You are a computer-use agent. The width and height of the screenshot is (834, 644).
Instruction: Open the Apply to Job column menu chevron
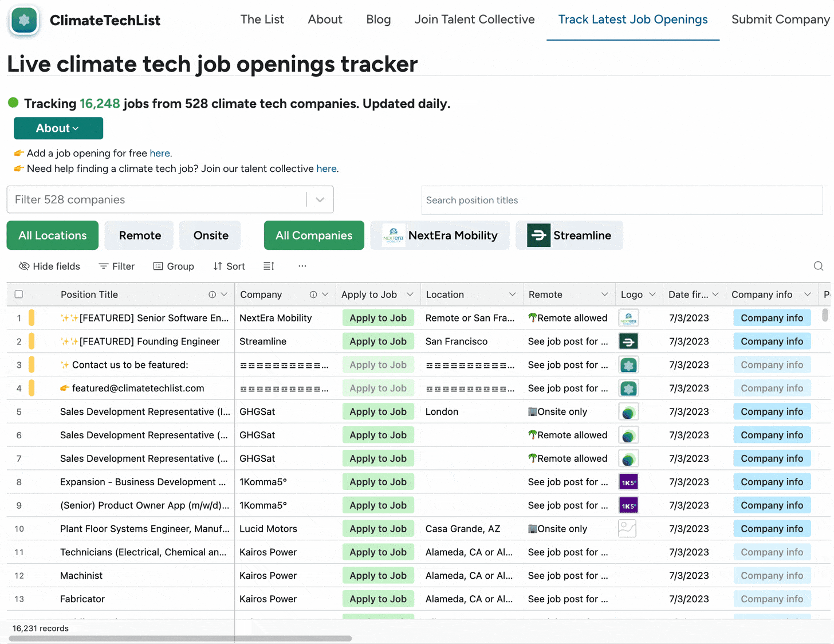[410, 294]
